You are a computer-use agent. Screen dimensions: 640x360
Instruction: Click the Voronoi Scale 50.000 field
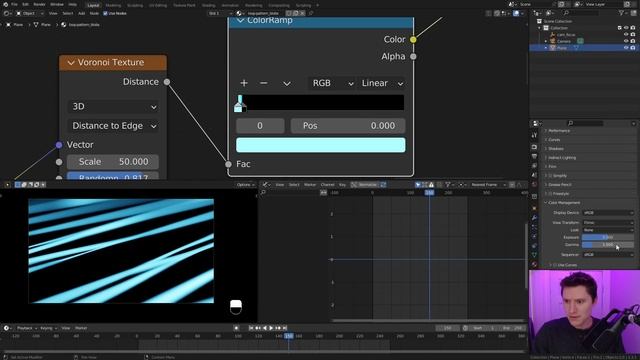[113, 162]
